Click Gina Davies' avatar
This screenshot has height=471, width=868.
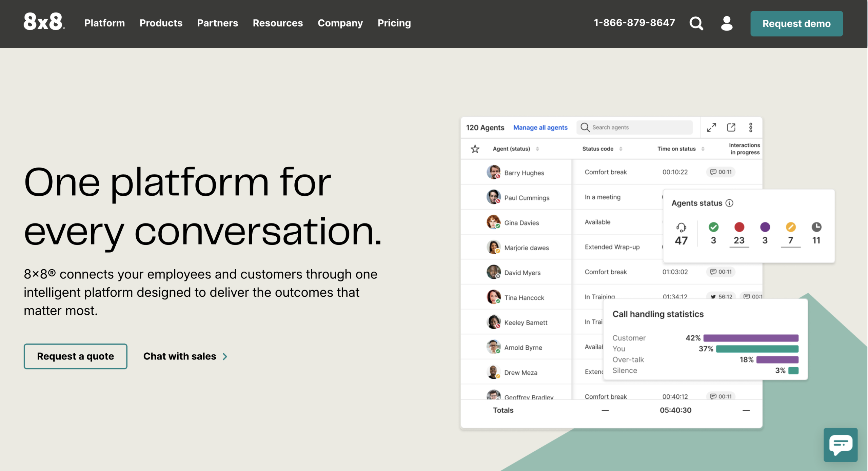494,222
